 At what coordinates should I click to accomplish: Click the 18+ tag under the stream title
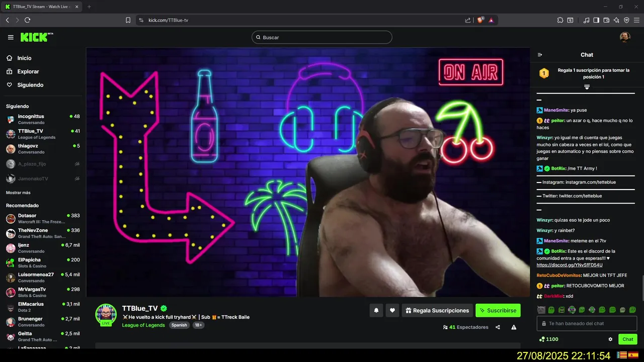[198, 325]
